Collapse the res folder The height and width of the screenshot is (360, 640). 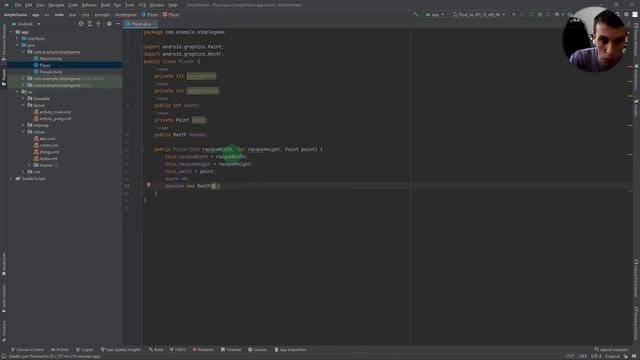click(18, 92)
